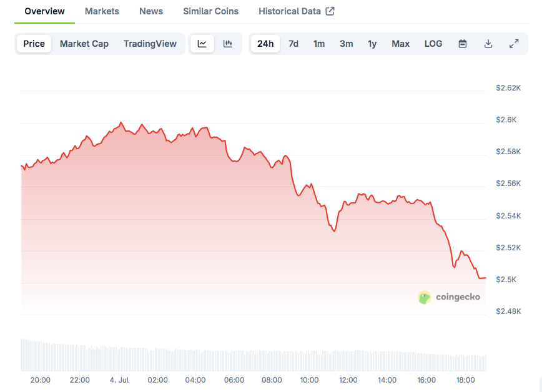Image resolution: width=542 pixels, height=392 pixels.
Task: Select the 7d time range
Action: tap(293, 44)
